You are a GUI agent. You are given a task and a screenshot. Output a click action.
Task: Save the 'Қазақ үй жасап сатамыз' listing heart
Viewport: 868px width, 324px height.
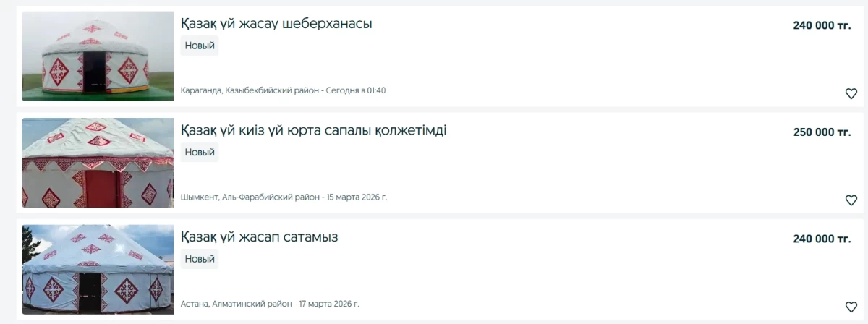pyautogui.click(x=851, y=307)
